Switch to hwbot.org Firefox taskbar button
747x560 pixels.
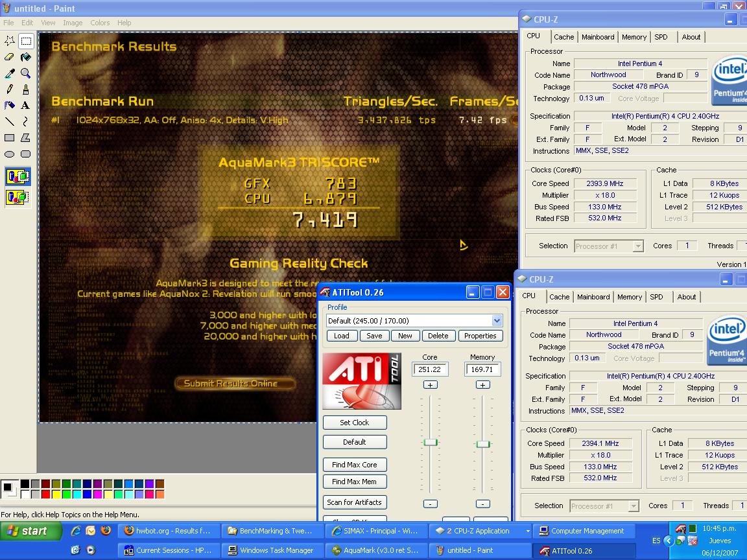click(169, 531)
